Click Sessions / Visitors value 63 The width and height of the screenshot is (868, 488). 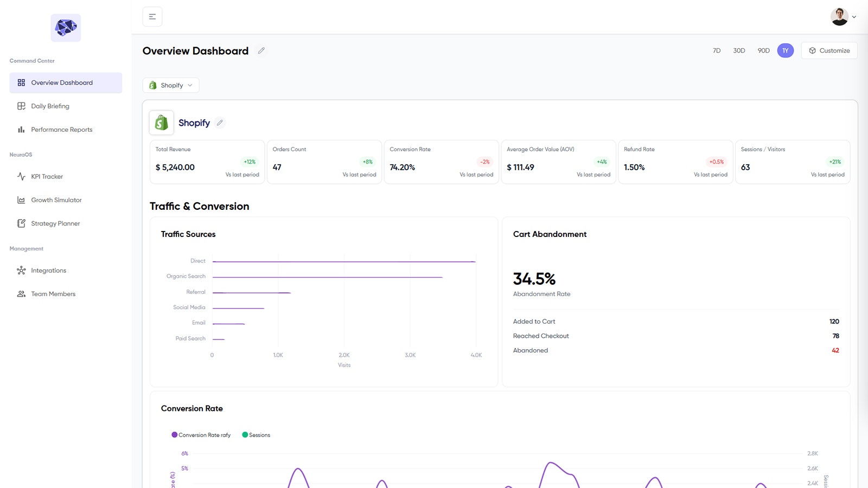745,168
